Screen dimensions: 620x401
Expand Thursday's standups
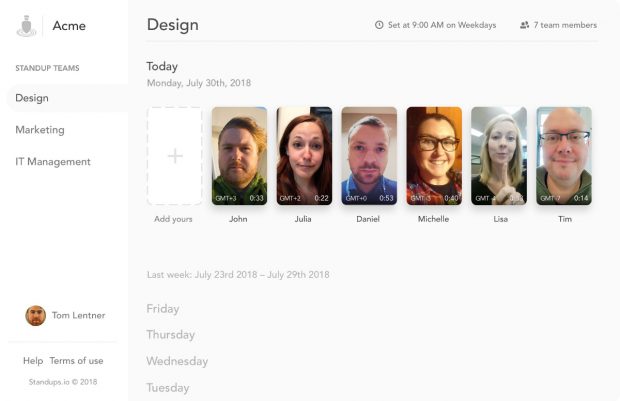tap(171, 335)
